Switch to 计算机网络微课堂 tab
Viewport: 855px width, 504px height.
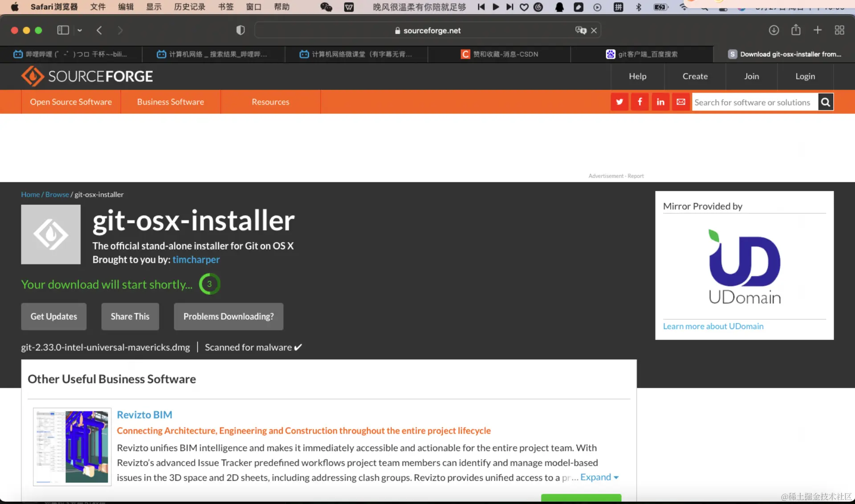pos(356,54)
